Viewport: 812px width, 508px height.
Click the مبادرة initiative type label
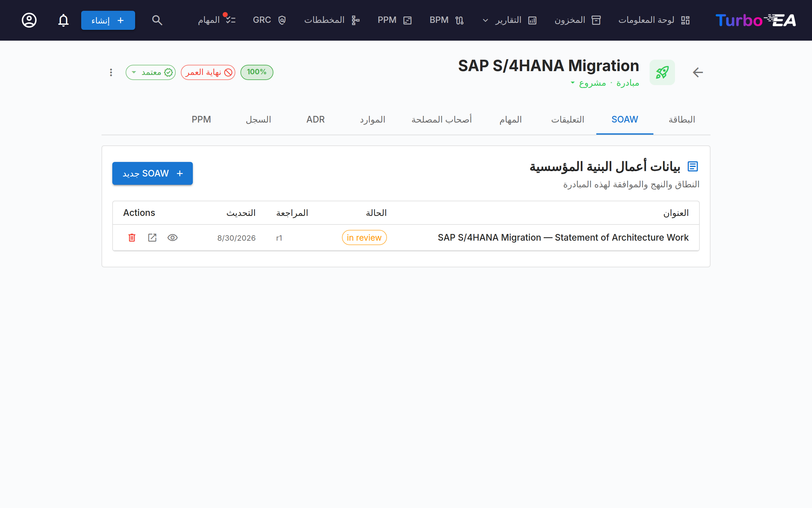pyautogui.click(x=627, y=83)
